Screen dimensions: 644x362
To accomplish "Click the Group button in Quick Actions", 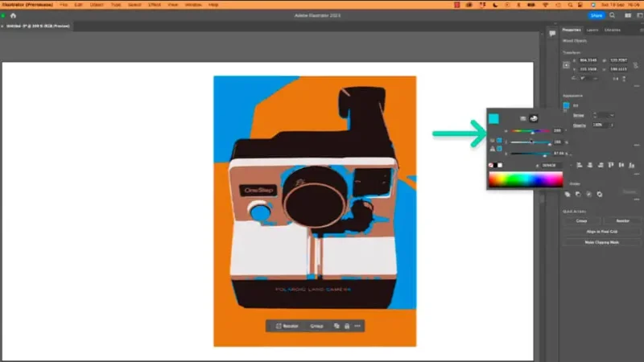I will 581,220.
